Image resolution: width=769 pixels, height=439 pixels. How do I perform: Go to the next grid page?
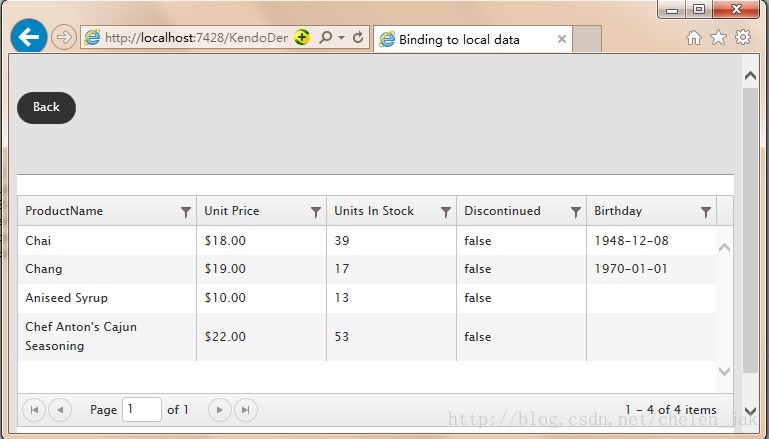pyautogui.click(x=220, y=410)
